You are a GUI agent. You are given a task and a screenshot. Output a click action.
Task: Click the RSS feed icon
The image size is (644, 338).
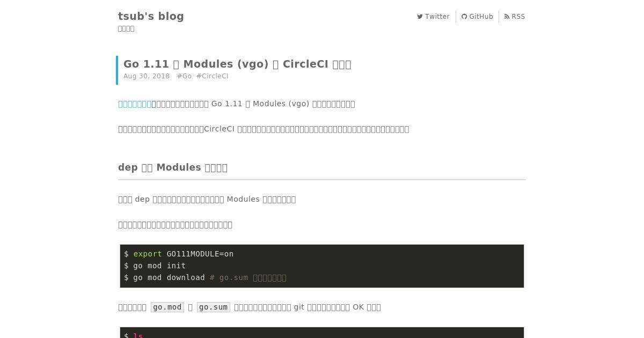[507, 17]
